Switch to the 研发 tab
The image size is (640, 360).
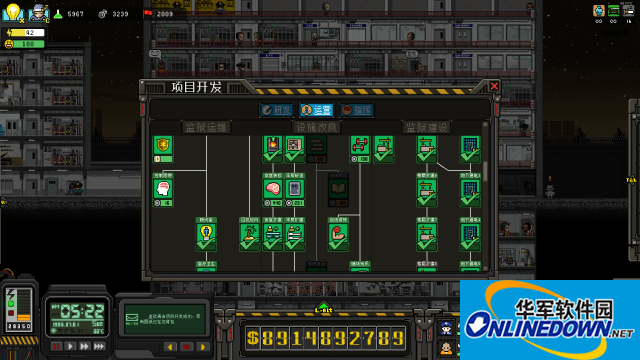[x=277, y=110]
